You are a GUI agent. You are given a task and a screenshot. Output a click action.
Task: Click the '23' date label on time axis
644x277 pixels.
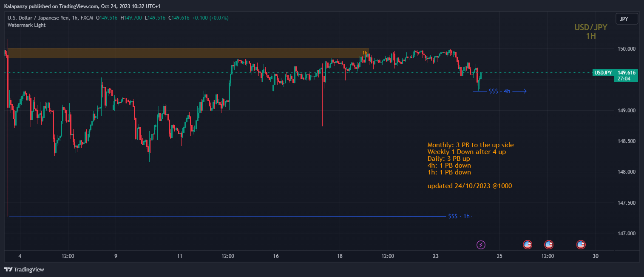[436, 256]
